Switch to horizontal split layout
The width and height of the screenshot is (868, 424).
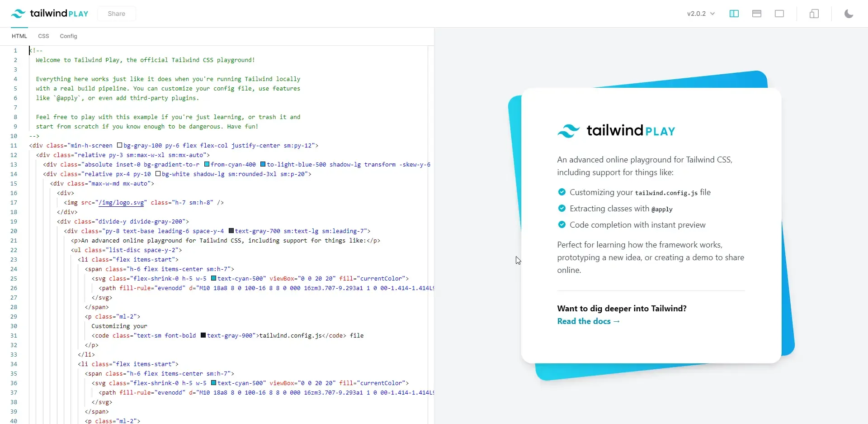pos(757,14)
